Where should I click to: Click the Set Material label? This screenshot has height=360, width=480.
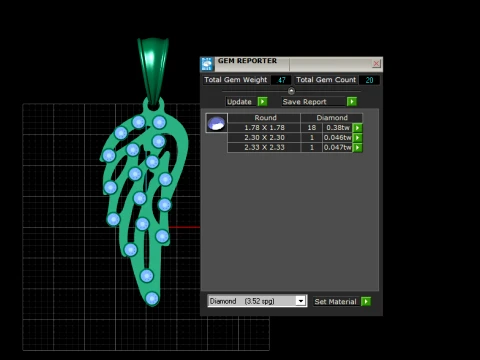[336, 302]
